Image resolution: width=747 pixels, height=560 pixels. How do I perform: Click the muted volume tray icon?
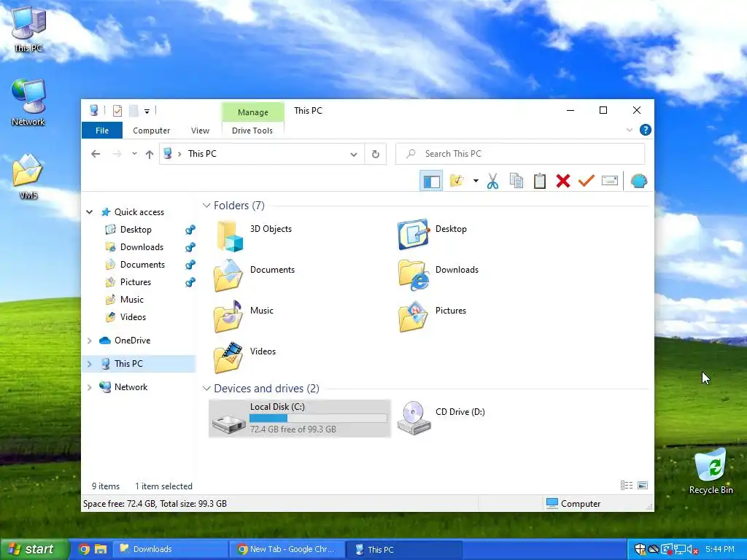692,550
